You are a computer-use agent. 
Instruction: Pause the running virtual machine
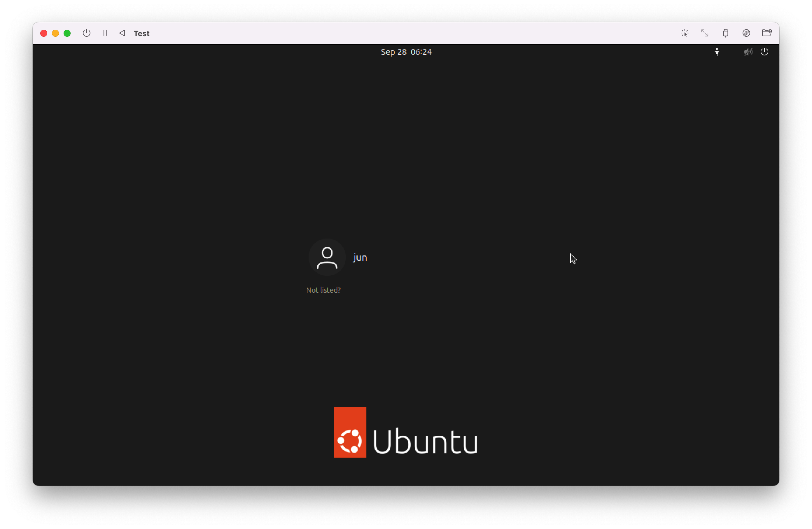pos(105,33)
